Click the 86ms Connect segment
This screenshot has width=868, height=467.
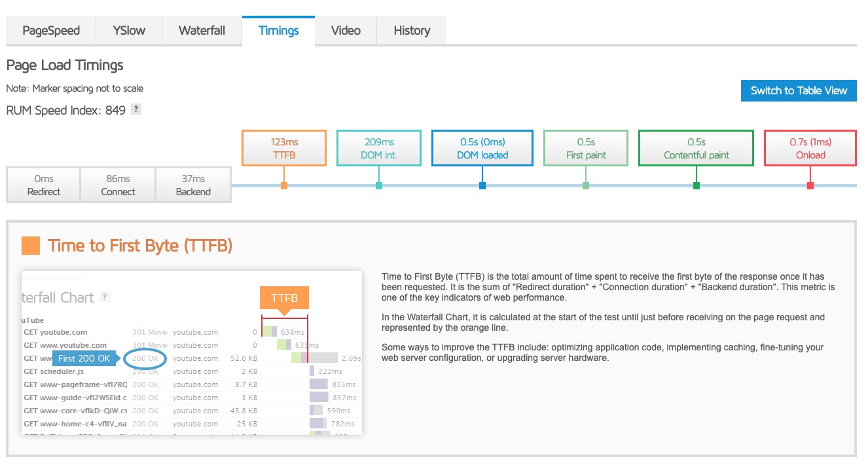[x=118, y=185]
